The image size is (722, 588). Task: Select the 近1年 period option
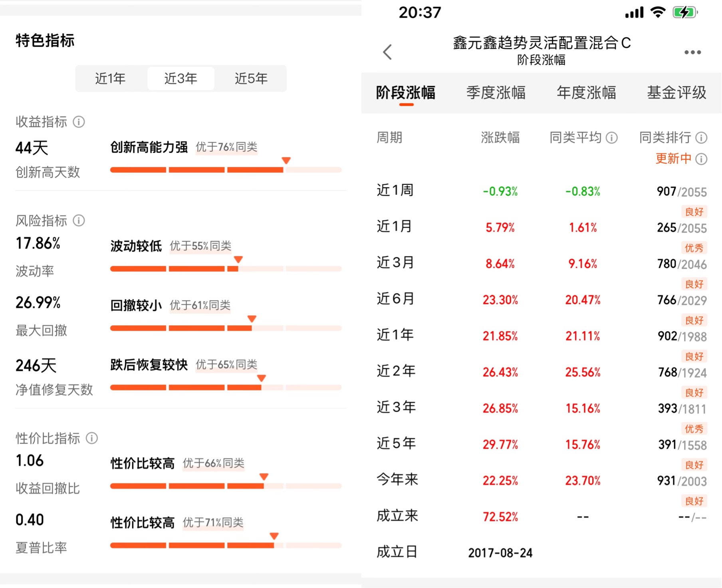click(110, 78)
